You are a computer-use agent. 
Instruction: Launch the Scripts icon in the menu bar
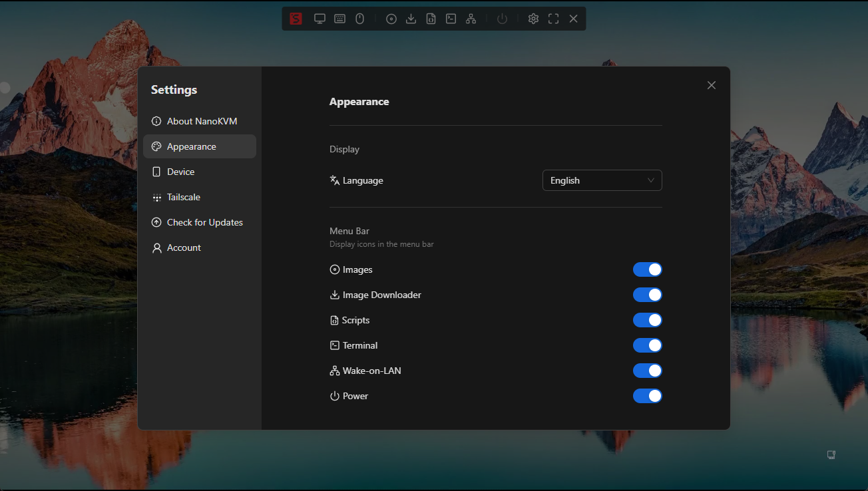(431, 19)
